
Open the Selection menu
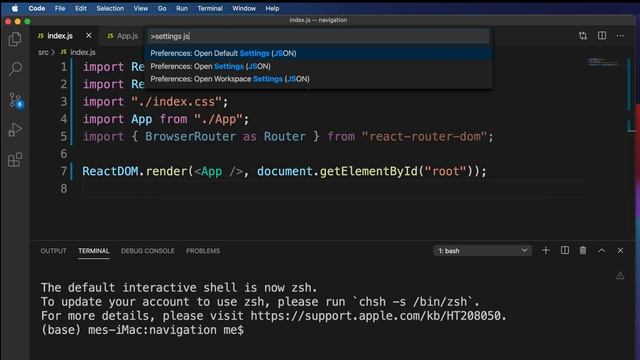click(x=110, y=8)
